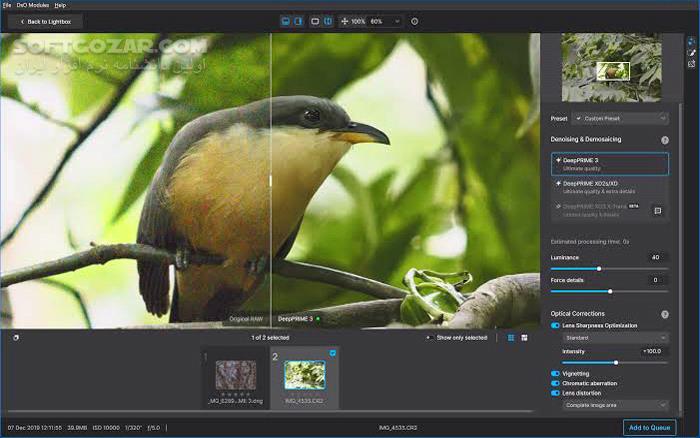The image size is (700, 438).
Task: Edit the Intensity value field
Action: 652,351
